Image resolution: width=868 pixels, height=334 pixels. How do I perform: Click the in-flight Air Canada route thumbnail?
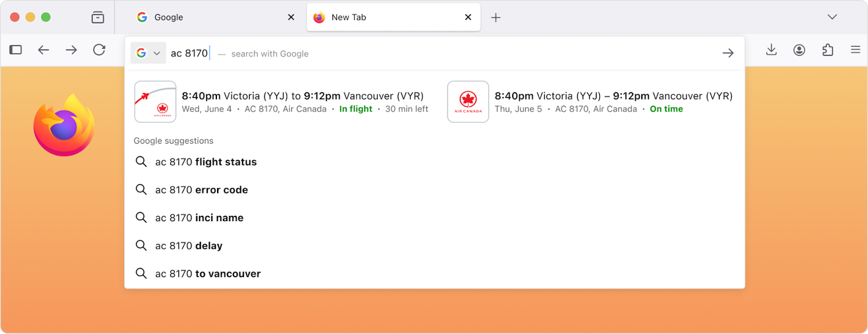pyautogui.click(x=155, y=102)
